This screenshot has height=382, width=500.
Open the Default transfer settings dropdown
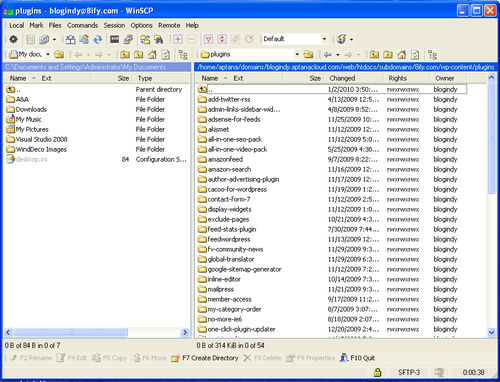tap(324, 39)
